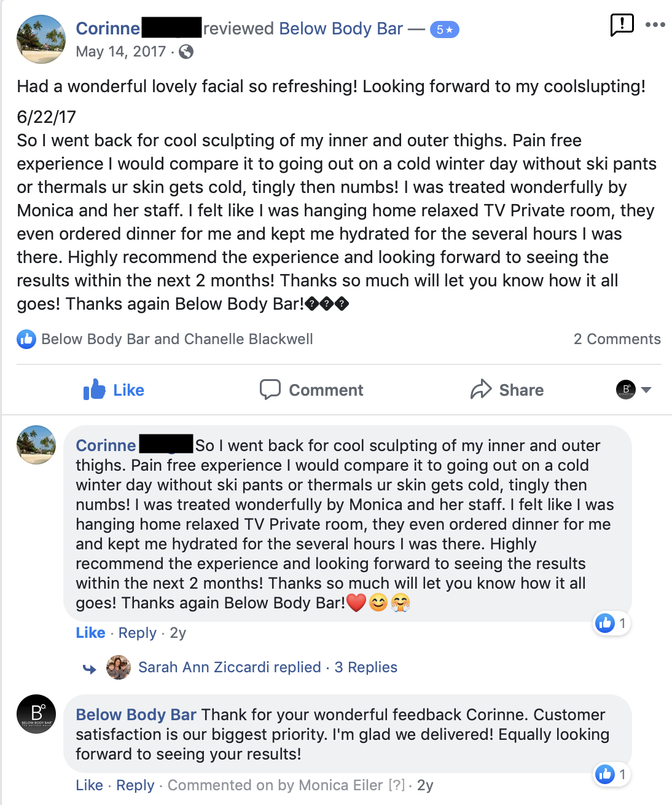Click the Below Body Bar logo avatar
Image resolution: width=672 pixels, height=805 pixels.
(x=36, y=714)
